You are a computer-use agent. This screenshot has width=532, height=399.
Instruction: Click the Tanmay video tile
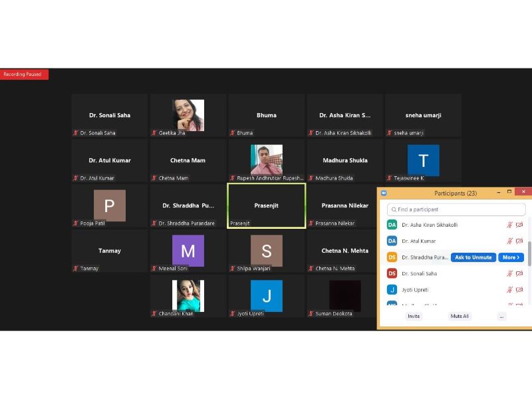coord(110,251)
